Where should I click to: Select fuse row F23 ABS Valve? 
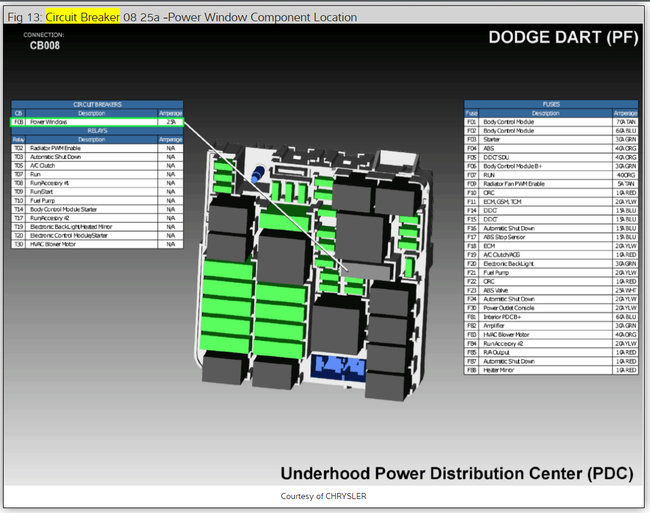(551, 290)
